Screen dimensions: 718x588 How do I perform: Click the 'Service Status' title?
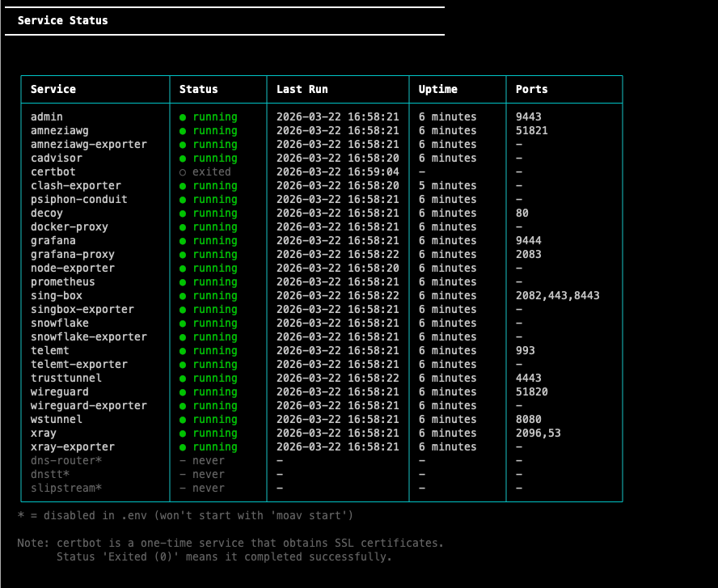point(63,20)
